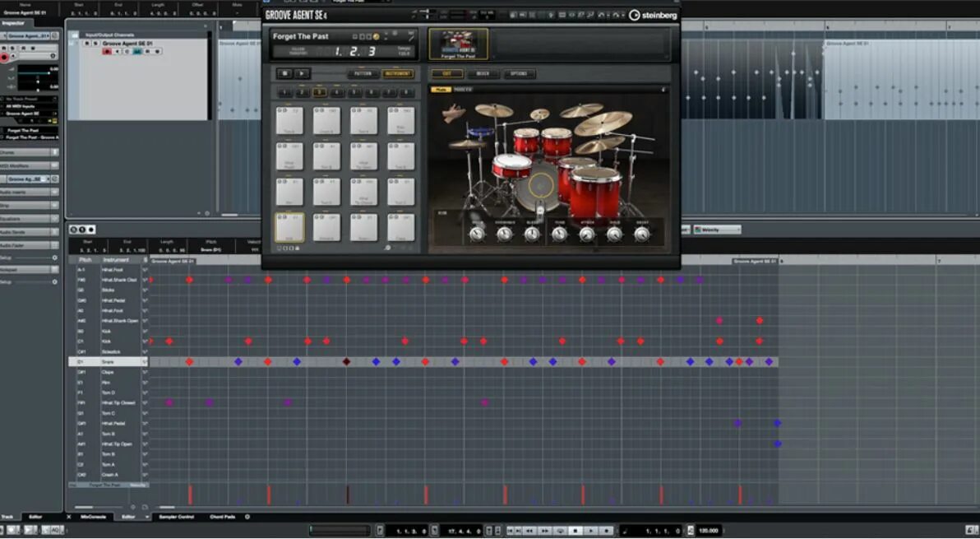The image size is (980, 539).
Task: Stop the Groove Agent pattern player
Action: tap(284, 74)
